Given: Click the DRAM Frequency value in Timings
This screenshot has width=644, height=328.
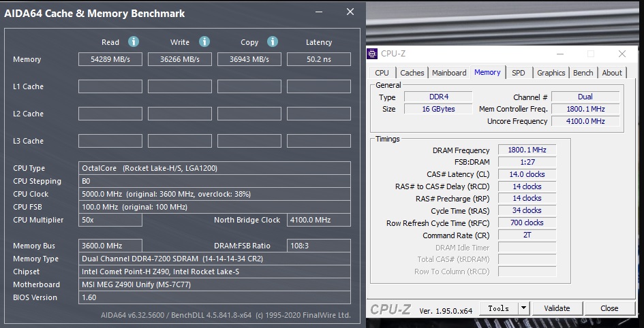Looking at the screenshot, I should (527, 150).
